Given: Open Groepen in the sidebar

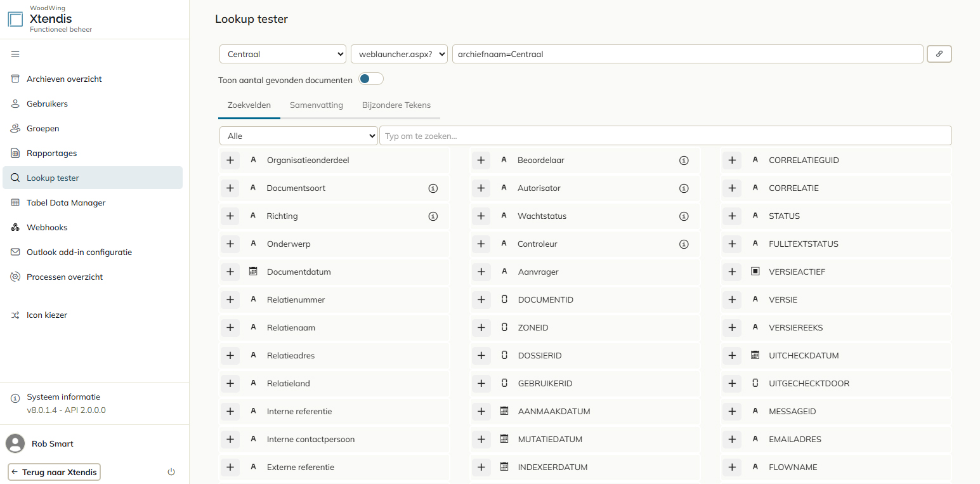Looking at the screenshot, I should [x=93, y=129].
